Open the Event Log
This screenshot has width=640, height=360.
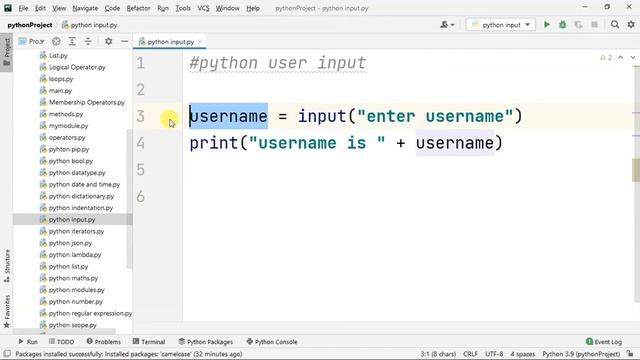[604, 342]
